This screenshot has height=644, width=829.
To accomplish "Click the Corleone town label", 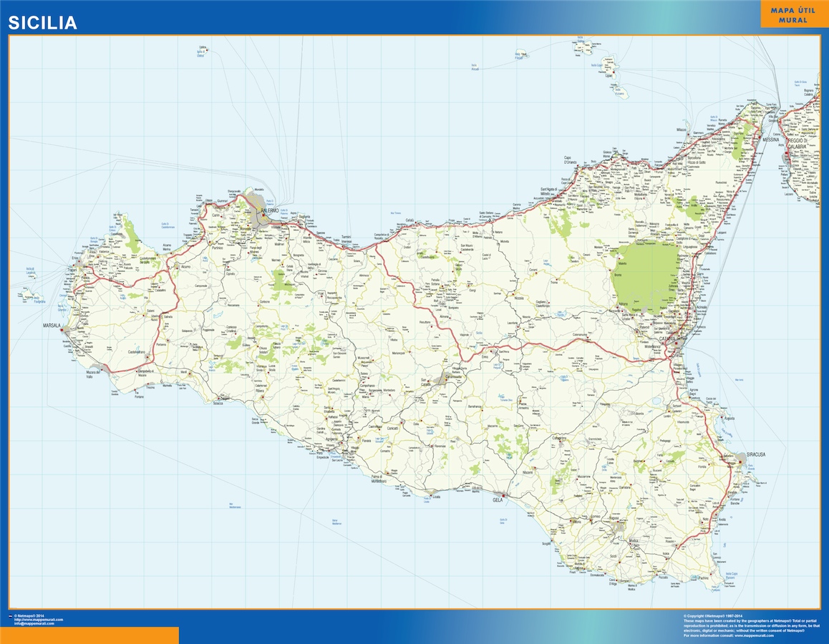I will (x=265, y=302).
